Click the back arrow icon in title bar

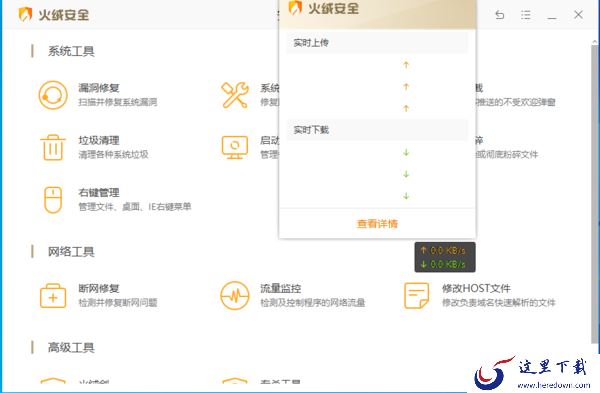[x=499, y=15]
